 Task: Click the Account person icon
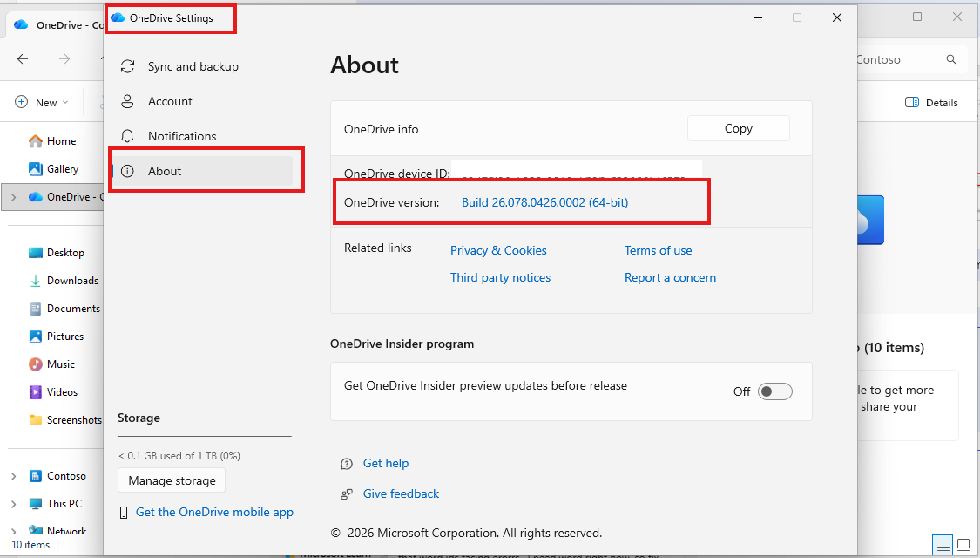coord(127,101)
